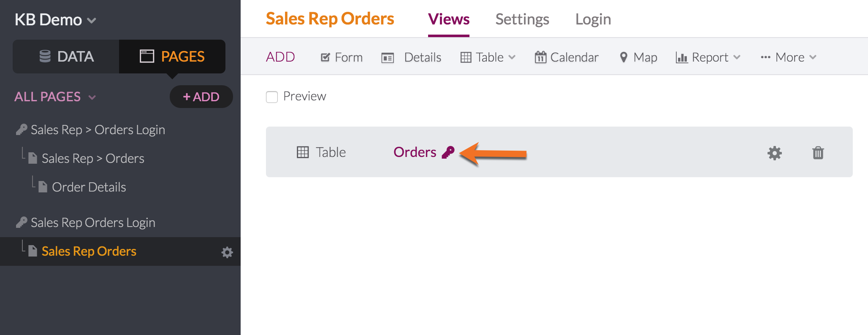Click gear icon beside Sales Rep Orders page
868x335 pixels.
click(x=227, y=252)
